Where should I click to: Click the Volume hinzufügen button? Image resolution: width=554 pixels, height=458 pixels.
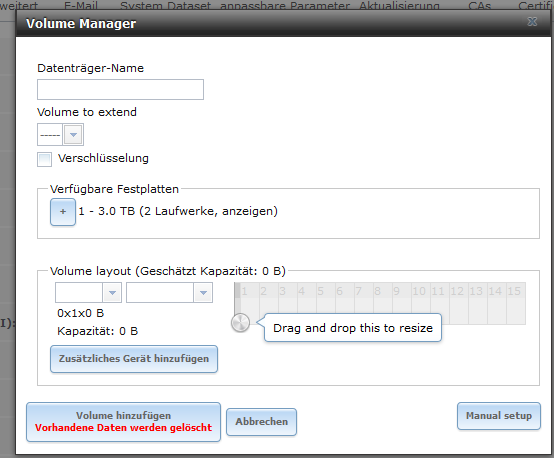(124, 422)
